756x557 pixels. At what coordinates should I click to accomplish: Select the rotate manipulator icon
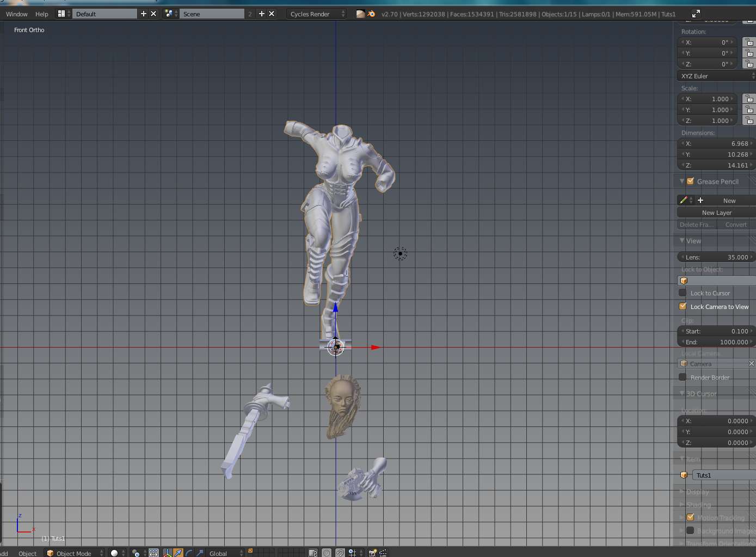click(189, 553)
